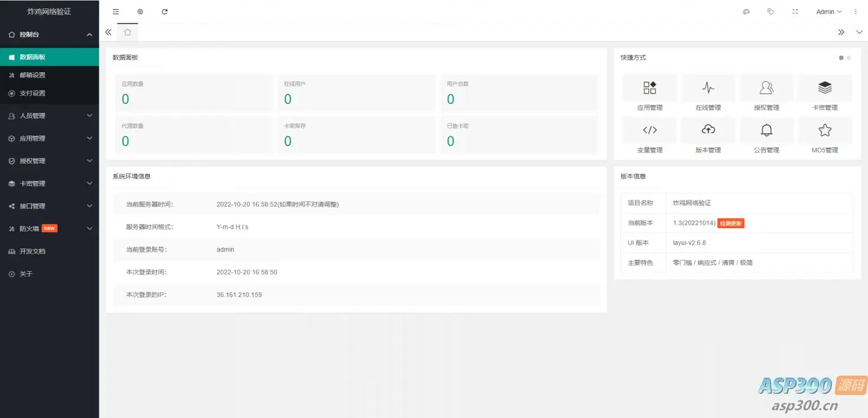Image resolution: width=868 pixels, height=418 pixels.
Task: Open 开发文档 in the sidebar
Action: point(49,251)
